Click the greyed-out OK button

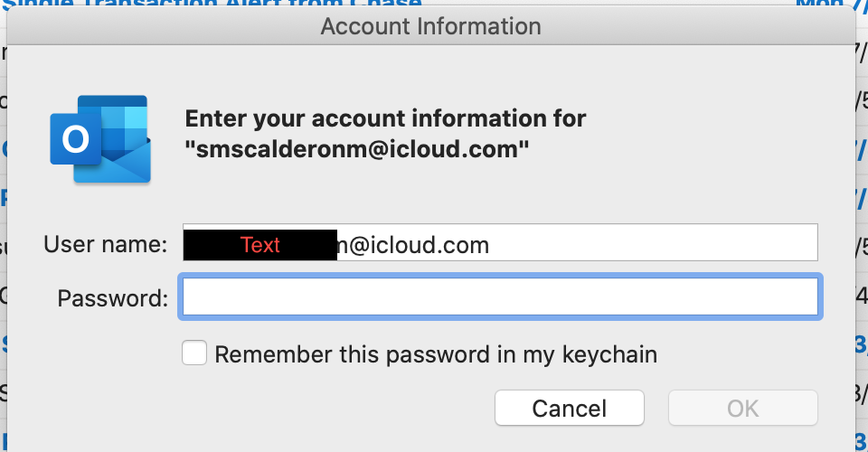(x=742, y=409)
